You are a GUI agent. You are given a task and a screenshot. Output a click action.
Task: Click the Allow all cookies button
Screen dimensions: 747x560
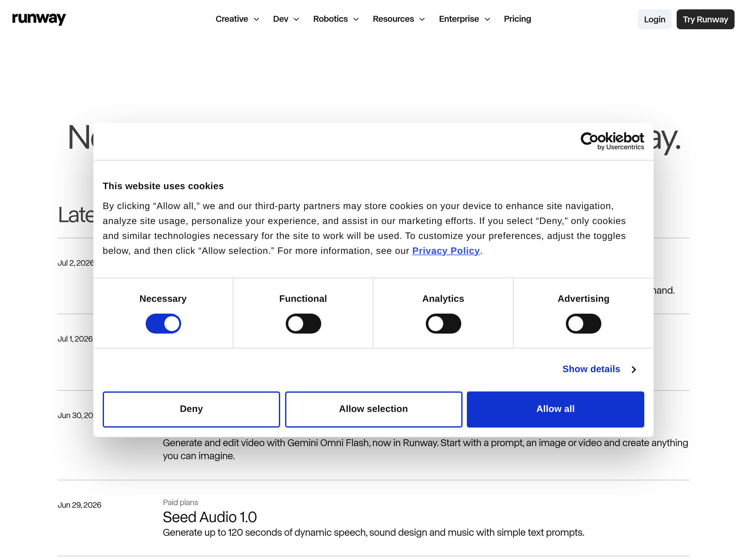click(555, 409)
